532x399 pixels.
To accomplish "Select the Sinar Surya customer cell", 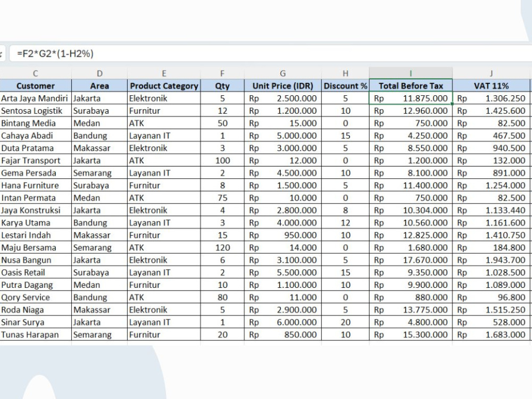I will click(x=36, y=322).
